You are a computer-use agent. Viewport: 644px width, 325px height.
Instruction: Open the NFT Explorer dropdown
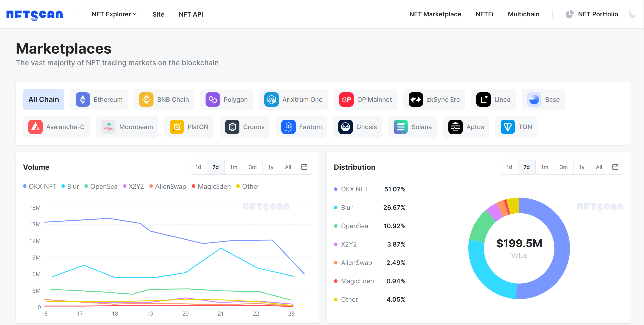click(x=114, y=14)
